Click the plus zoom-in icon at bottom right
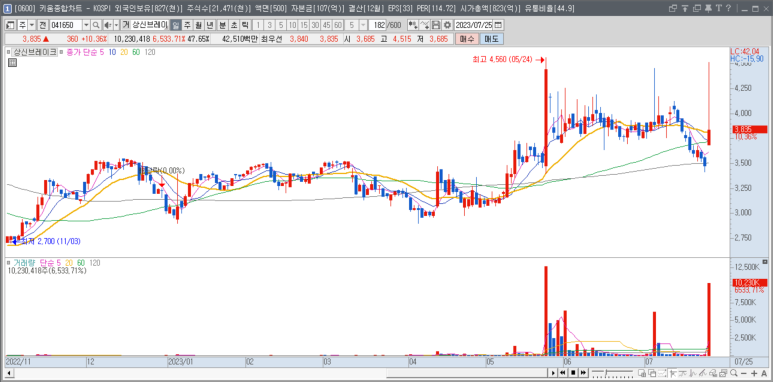This screenshot has width=773, height=382. (x=754, y=373)
